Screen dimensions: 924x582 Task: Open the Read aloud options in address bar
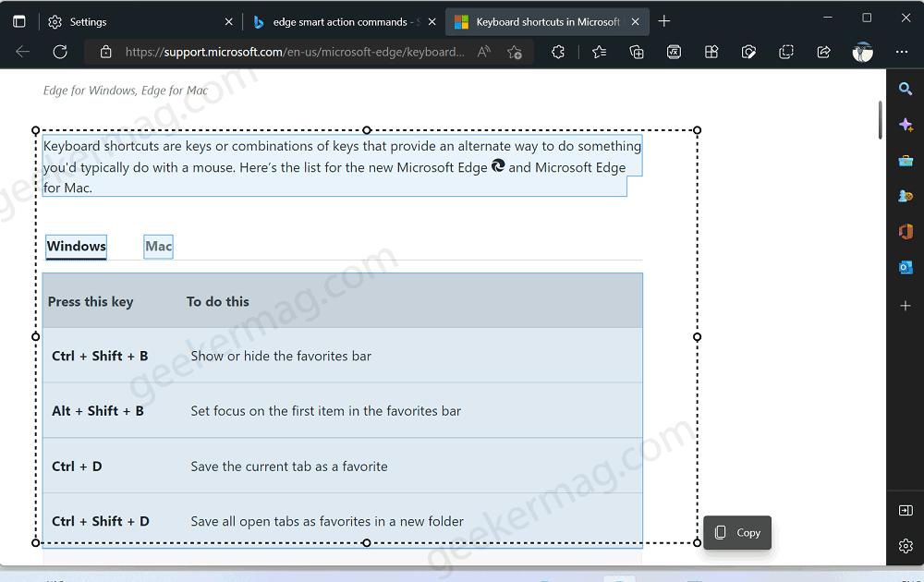point(483,53)
